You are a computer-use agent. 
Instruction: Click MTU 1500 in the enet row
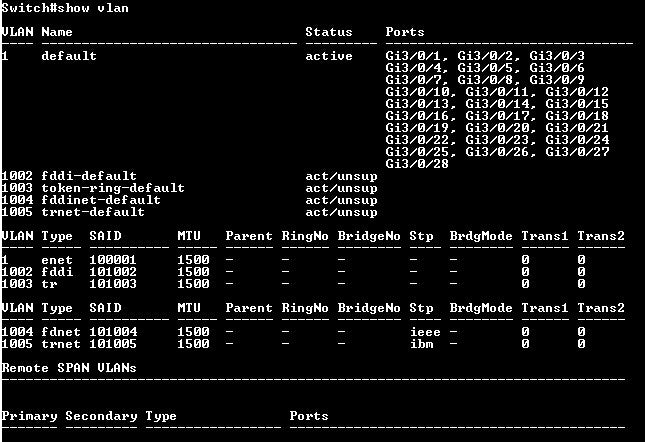193,260
